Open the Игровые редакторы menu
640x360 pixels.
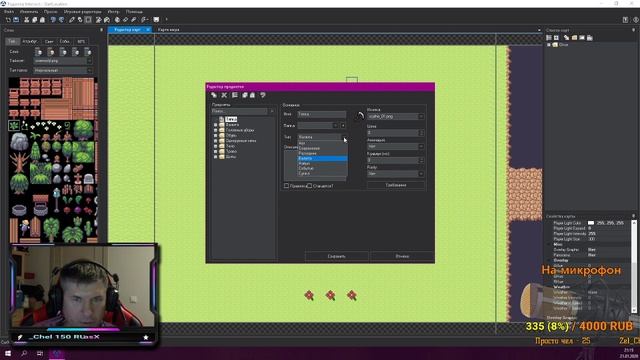click(x=82, y=12)
